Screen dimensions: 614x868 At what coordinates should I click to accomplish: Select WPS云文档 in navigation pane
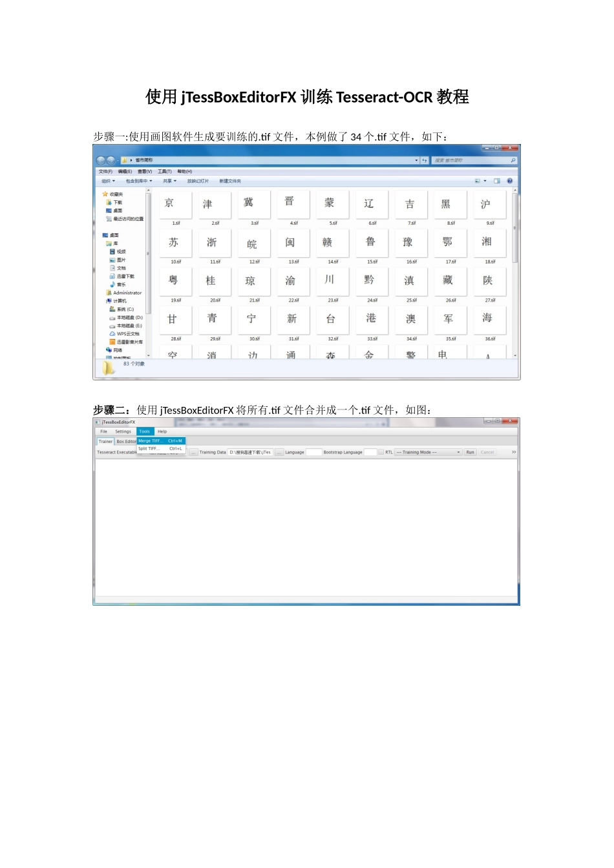tap(124, 334)
